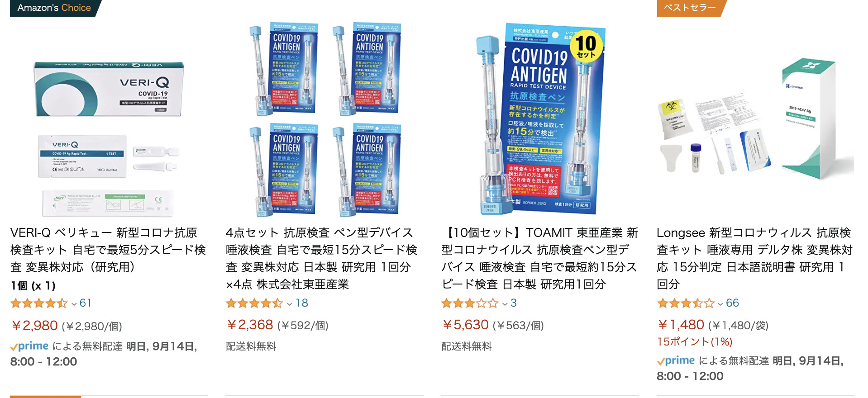Click the orange ベストセラー badge
Screen dimensions: 868x398
[690, 8]
